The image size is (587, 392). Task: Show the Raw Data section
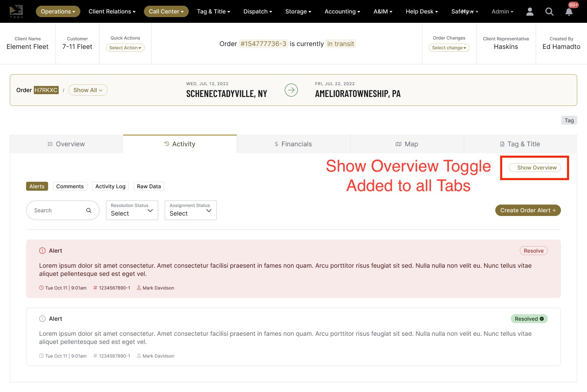click(149, 186)
